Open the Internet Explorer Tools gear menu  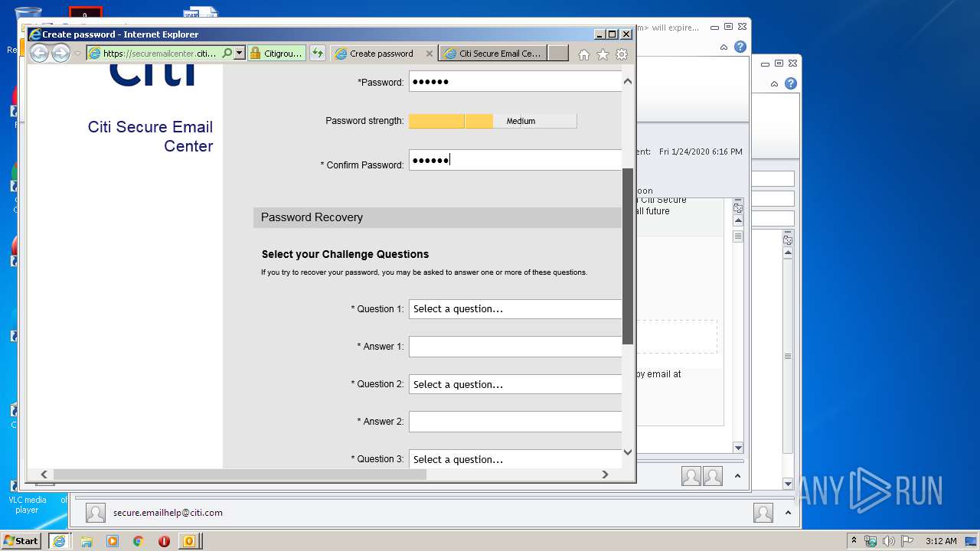coord(622,54)
